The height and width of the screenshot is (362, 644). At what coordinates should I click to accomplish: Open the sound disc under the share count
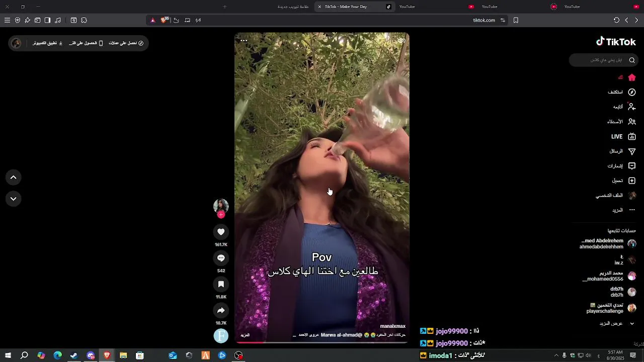point(221,336)
